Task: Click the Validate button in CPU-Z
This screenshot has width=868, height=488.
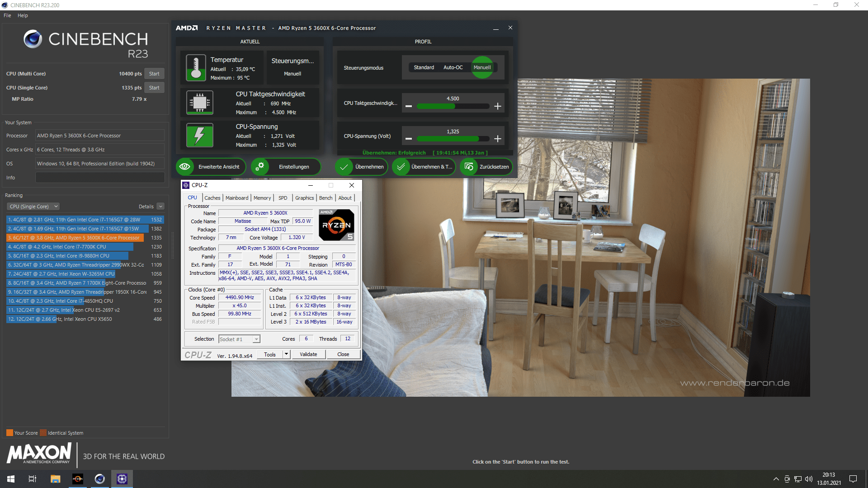Action: pos(308,354)
